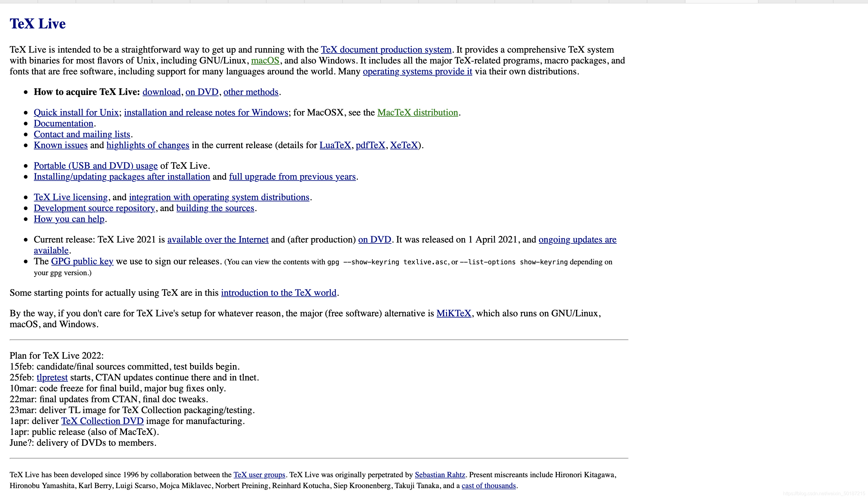Open Portable (USB and DVD) usage

click(96, 166)
